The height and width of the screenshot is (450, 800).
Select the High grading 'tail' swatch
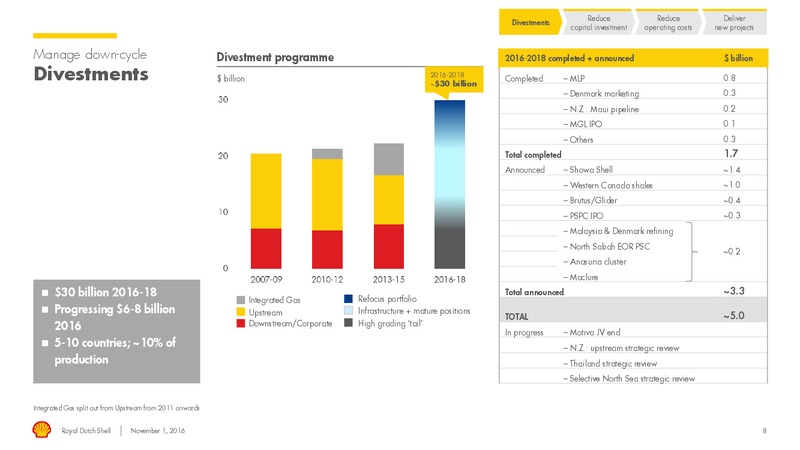348,322
